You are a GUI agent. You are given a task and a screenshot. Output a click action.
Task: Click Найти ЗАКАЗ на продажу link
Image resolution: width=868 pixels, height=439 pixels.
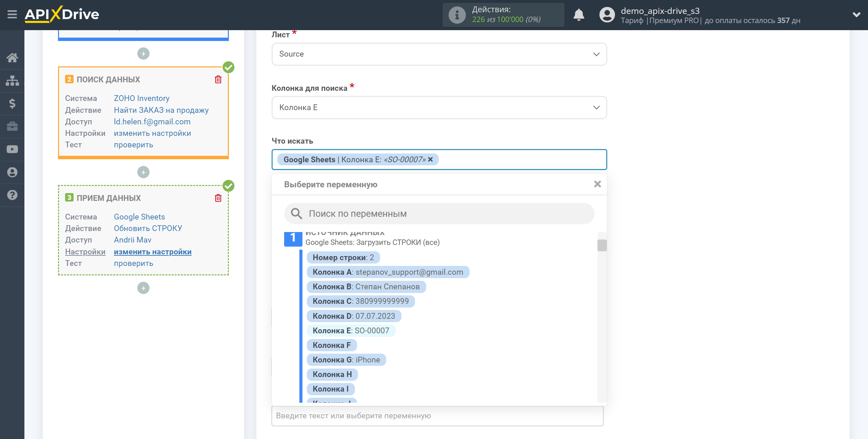(161, 110)
